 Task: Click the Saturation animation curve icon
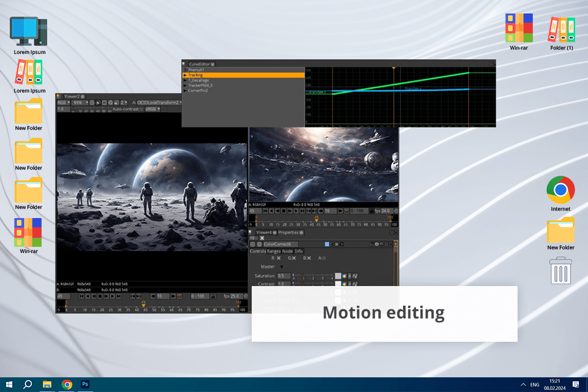tap(355, 276)
